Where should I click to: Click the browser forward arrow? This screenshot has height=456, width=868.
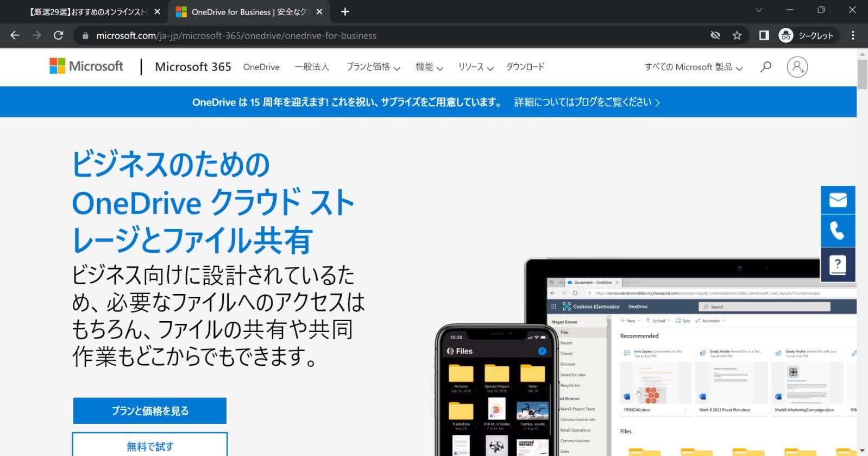coord(36,35)
